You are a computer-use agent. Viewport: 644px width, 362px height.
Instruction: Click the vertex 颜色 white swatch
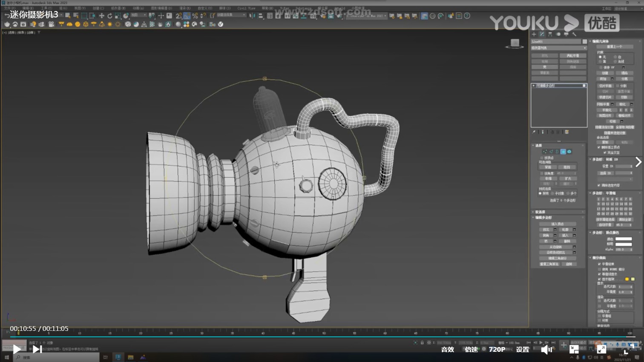click(x=624, y=239)
